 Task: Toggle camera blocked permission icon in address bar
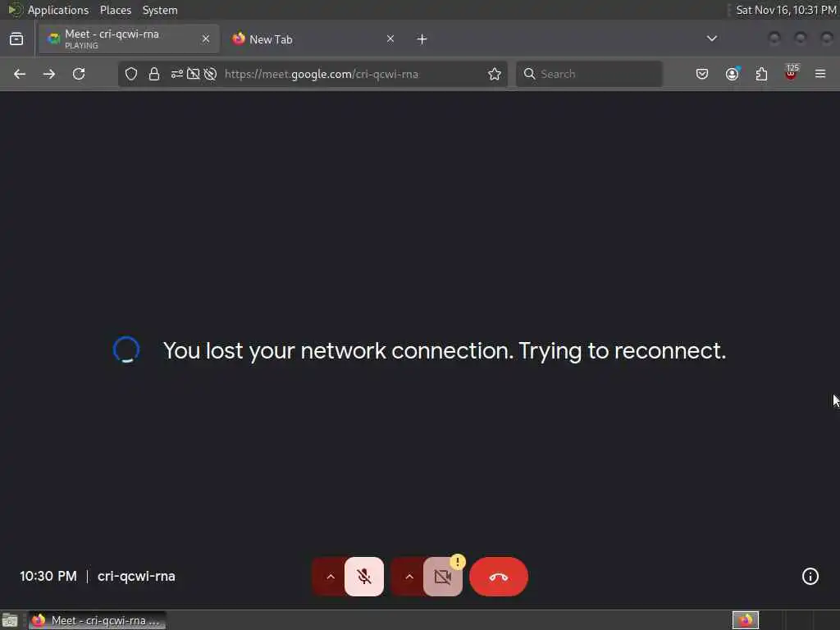tap(193, 74)
